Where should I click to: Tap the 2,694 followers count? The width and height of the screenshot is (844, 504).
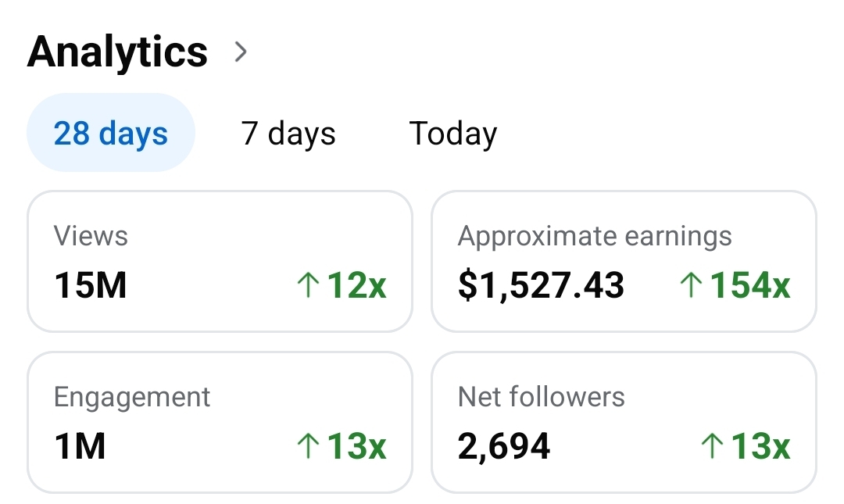(504, 446)
